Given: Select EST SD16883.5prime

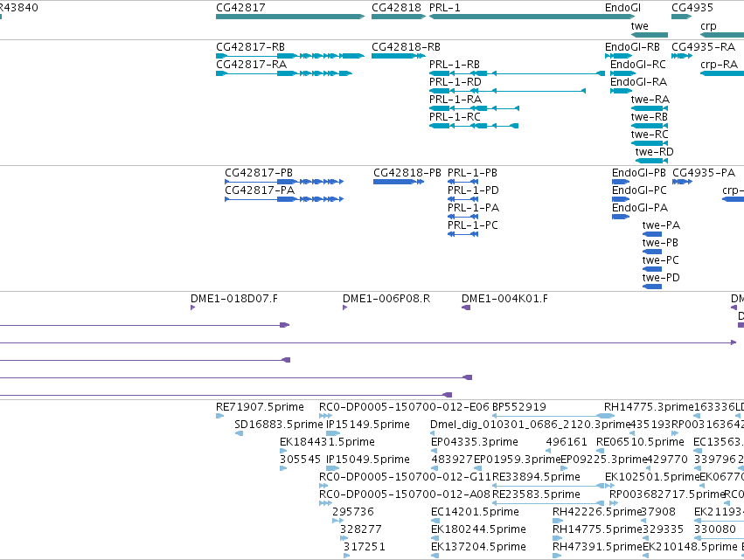Looking at the screenshot, I should [x=279, y=425].
